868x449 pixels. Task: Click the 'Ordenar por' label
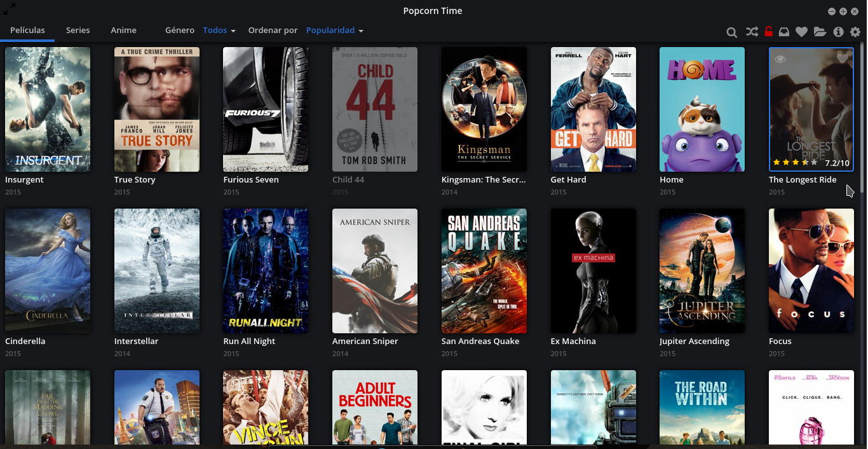(273, 30)
